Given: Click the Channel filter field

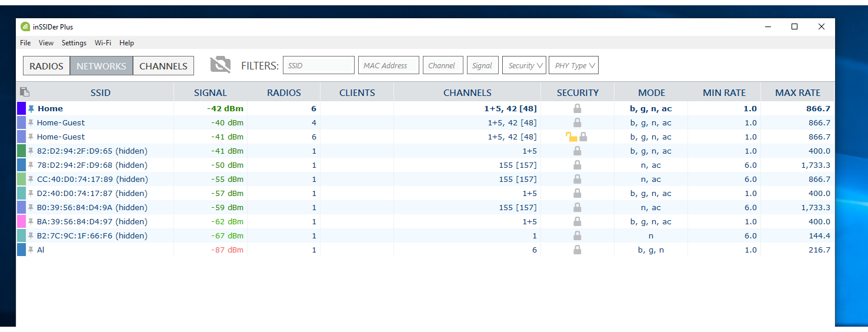Looking at the screenshot, I should pyautogui.click(x=443, y=65).
